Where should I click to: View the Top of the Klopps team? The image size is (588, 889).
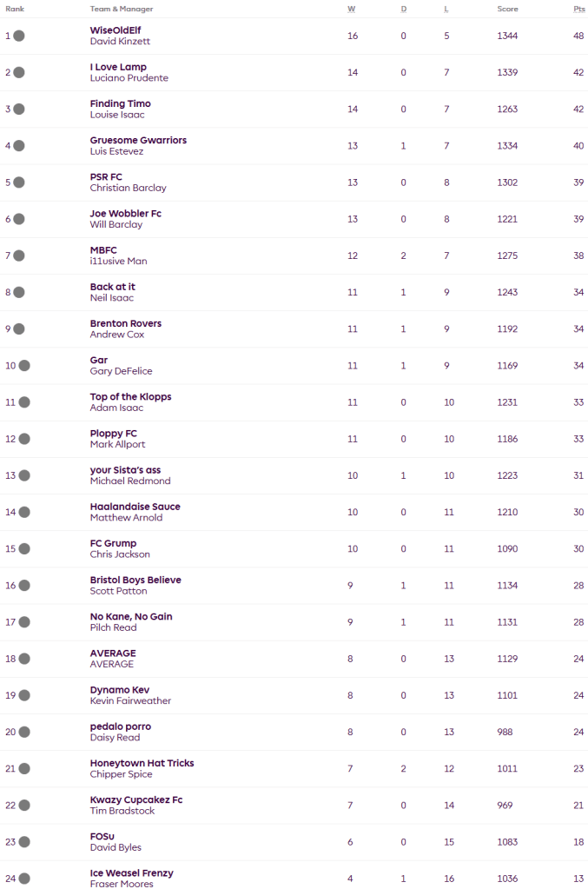pyautogui.click(x=130, y=396)
